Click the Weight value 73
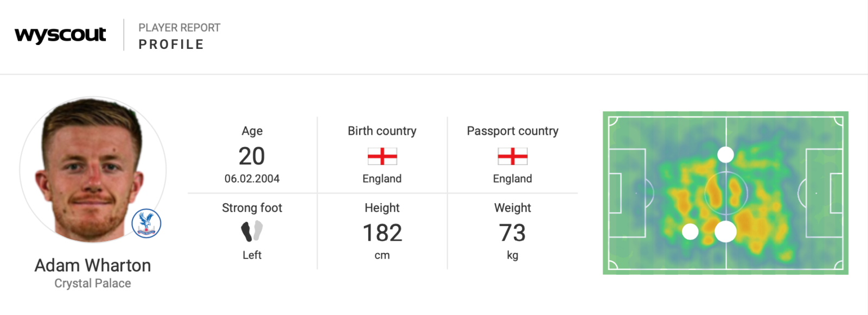 point(513,233)
